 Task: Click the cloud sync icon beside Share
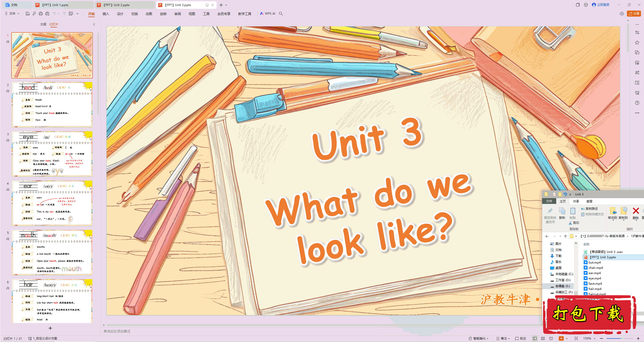coord(622,14)
